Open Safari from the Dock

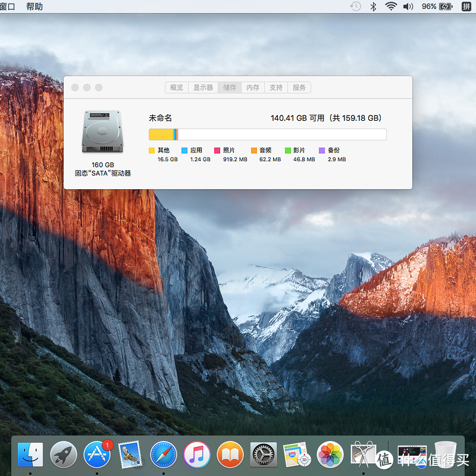tap(164, 454)
